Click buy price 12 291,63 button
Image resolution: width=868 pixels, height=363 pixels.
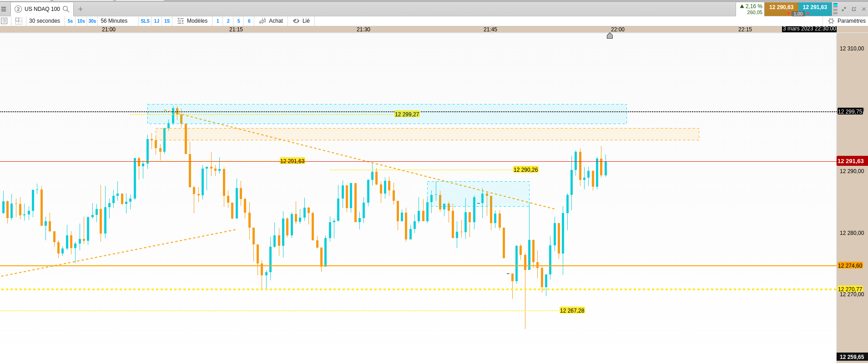[x=815, y=7]
